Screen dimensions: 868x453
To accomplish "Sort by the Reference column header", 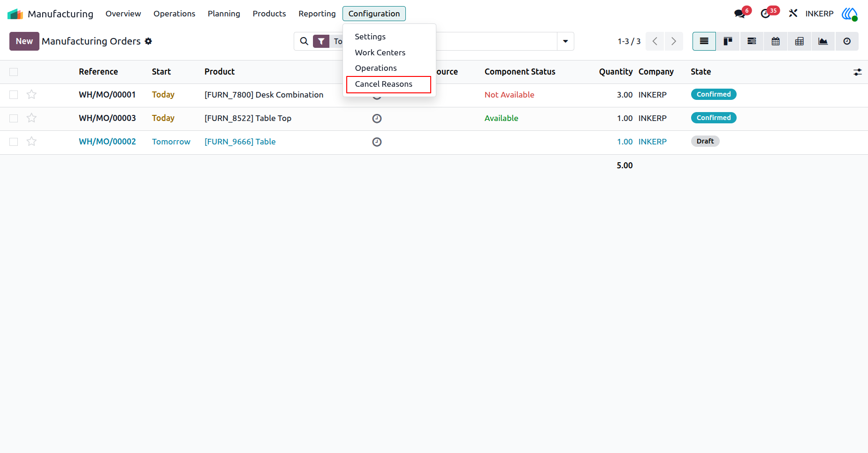I will tap(98, 72).
